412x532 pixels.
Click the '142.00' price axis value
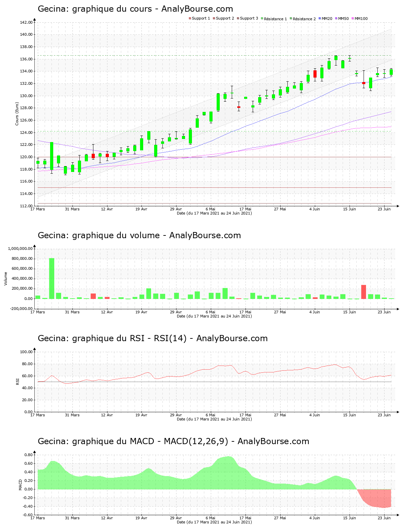26,22
